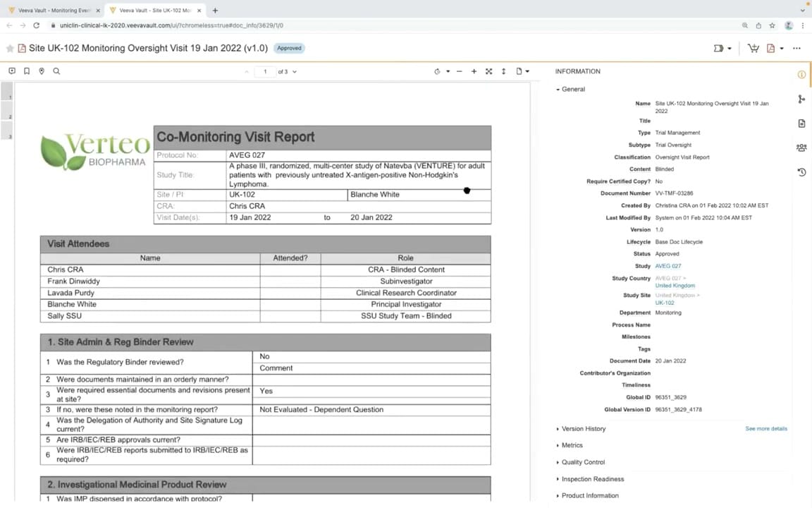Click the PDF document icon beside the title

[22, 48]
